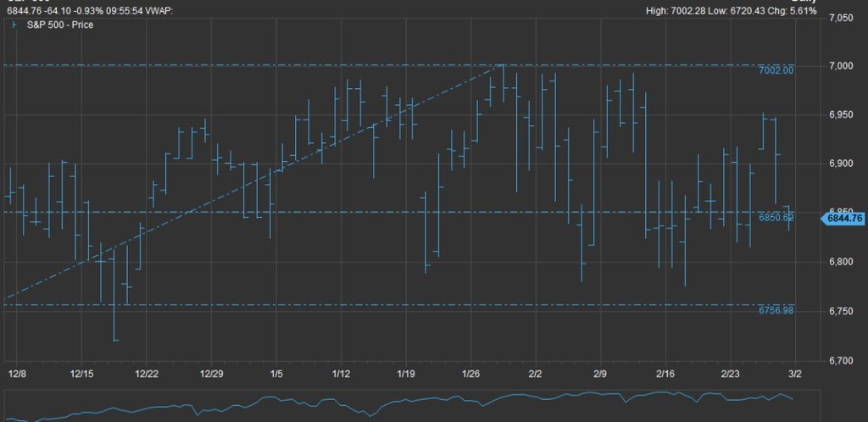This screenshot has height=422, width=868.
Task: Click the 12/29 date axis label
Action: click(x=211, y=374)
